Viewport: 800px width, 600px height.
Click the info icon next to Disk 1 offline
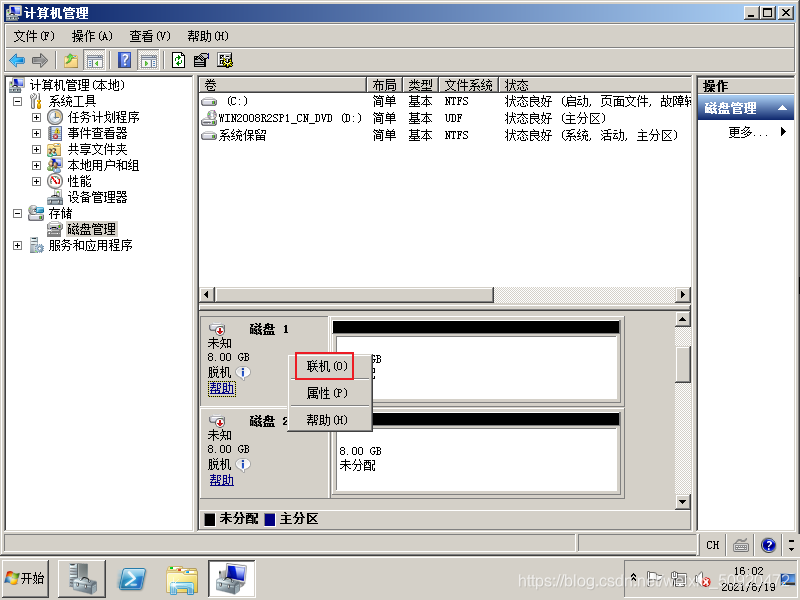243,372
